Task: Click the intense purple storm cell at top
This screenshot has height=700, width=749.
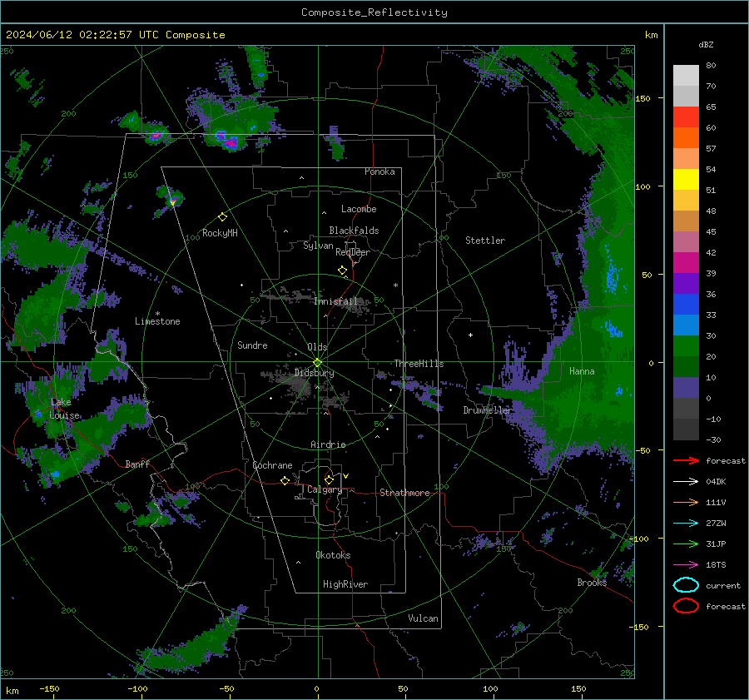Action: pyautogui.click(x=231, y=141)
